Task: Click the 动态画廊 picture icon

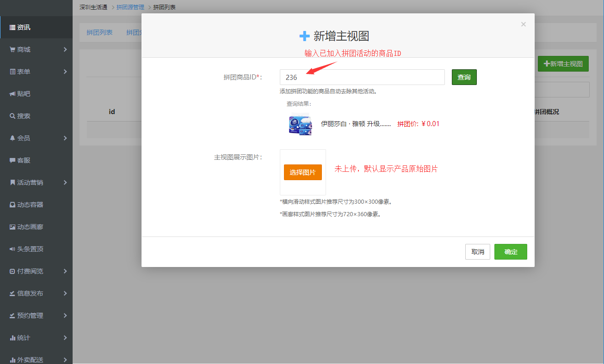Action: pos(12,227)
